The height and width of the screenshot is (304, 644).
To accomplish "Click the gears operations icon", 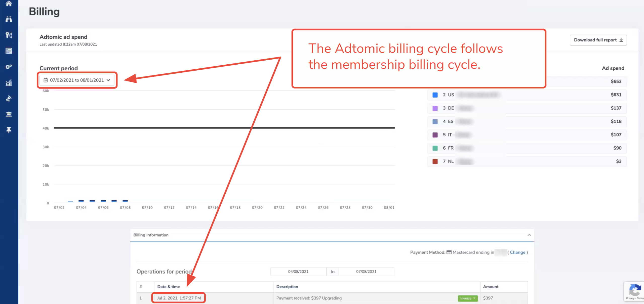I will tap(9, 67).
